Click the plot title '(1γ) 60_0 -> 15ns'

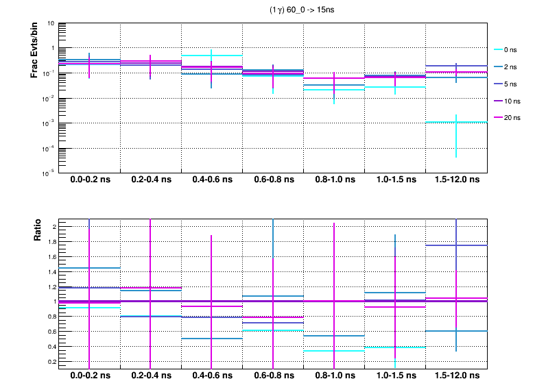[302, 10]
